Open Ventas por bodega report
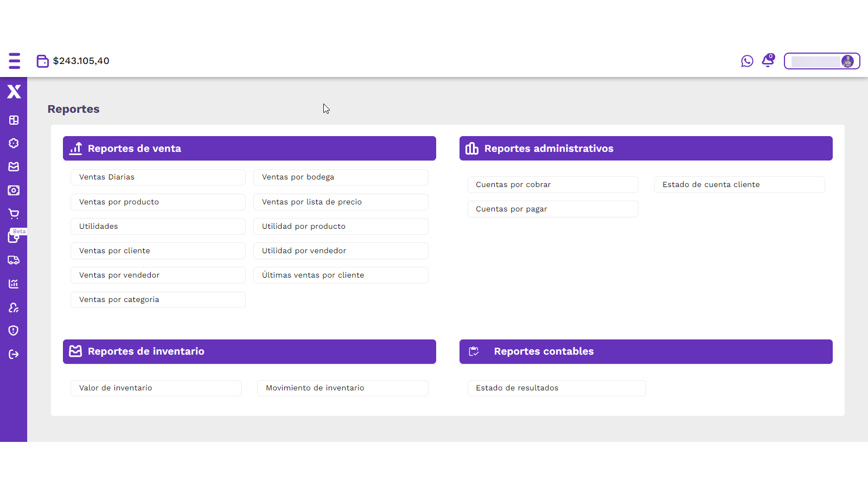868x488 pixels. point(341,177)
